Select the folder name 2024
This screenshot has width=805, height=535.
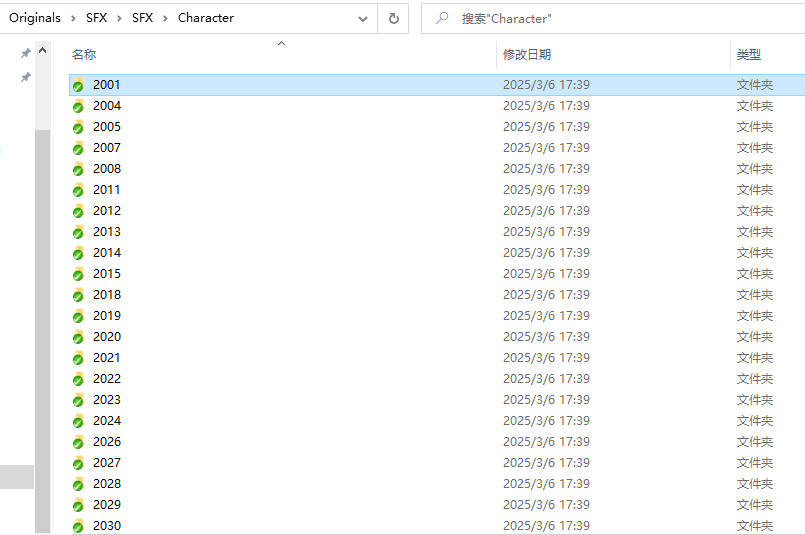107,421
